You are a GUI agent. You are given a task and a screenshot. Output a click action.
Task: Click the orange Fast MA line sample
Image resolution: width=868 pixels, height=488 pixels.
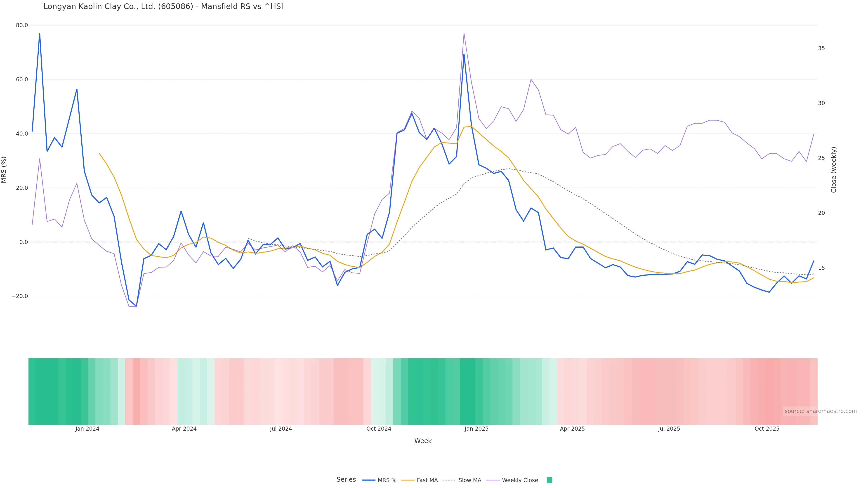pos(408,480)
